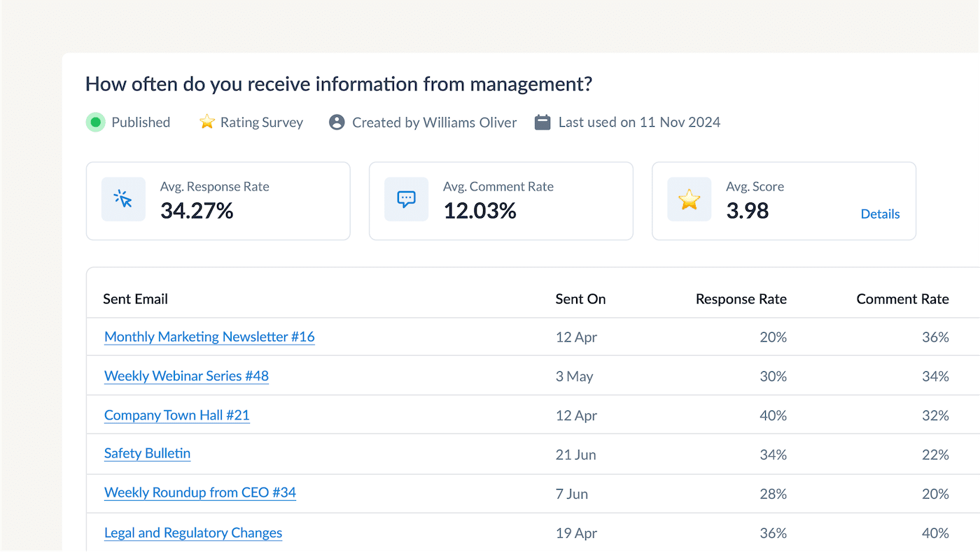980x552 pixels.
Task: Click Weekly Roundup's 28% response rate
Action: (773, 494)
